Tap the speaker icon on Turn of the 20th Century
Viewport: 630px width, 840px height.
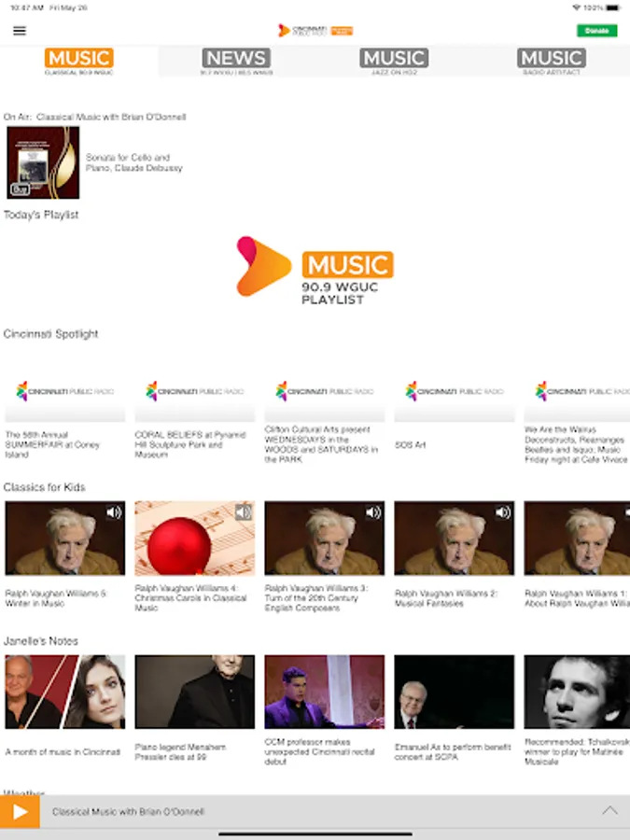[x=372, y=512]
